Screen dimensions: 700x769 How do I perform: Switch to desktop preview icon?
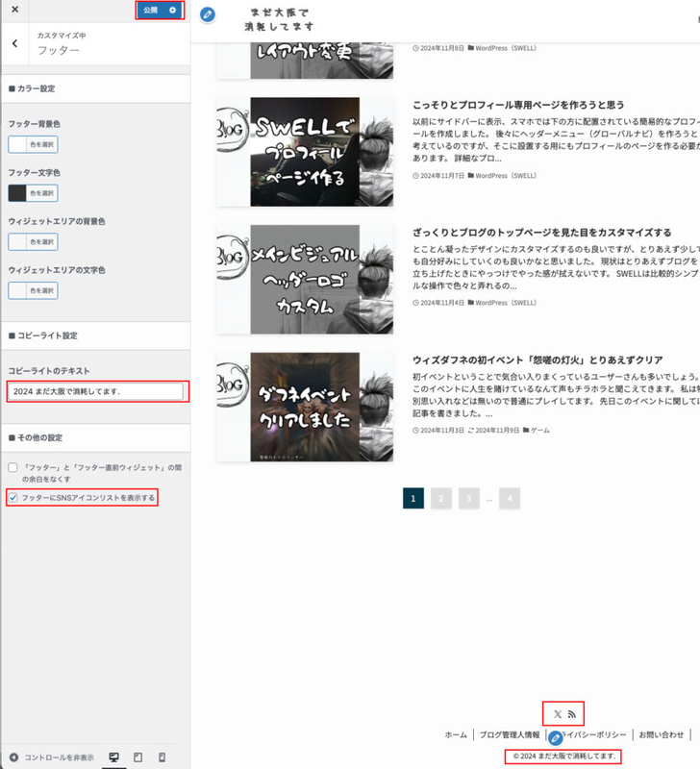tap(113, 757)
